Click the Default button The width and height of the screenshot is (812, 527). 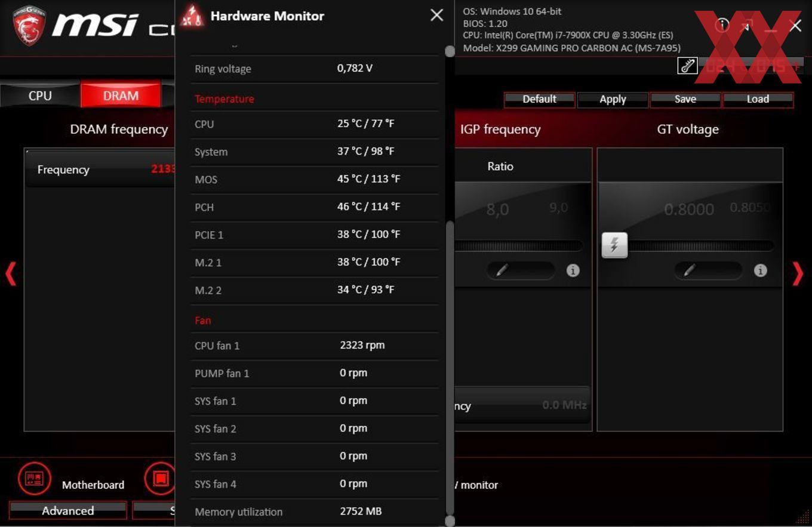539,99
